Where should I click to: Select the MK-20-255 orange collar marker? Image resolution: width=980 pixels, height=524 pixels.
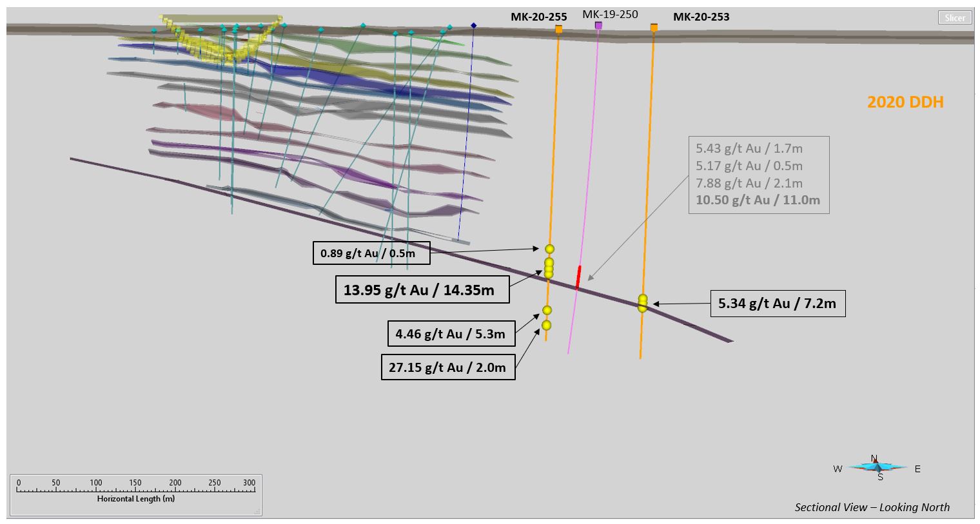point(558,29)
